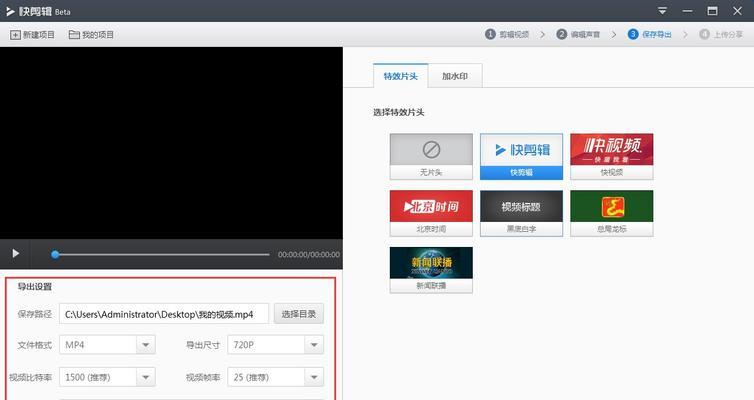Click the 选择特效片头 heading text
Screen dimensions: 754x400
pos(399,112)
